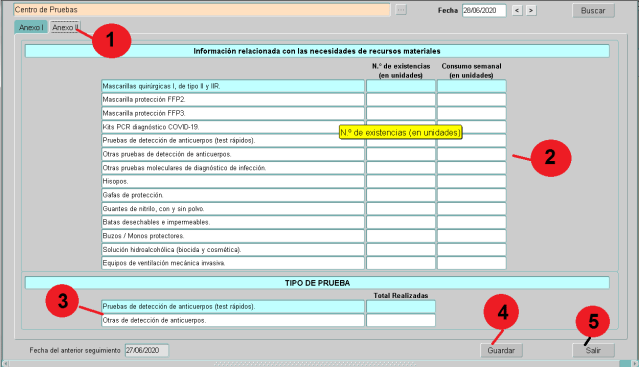Viewport: 639px width, 367px height.
Task: Click existencias cell for Gafas de protección
Action: [x=401, y=195]
